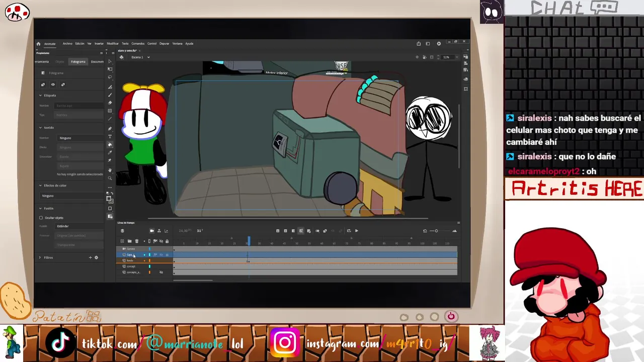Viewport: 644px width, 362px height.
Task: Play the animation in timeline
Action: click(357, 231)
